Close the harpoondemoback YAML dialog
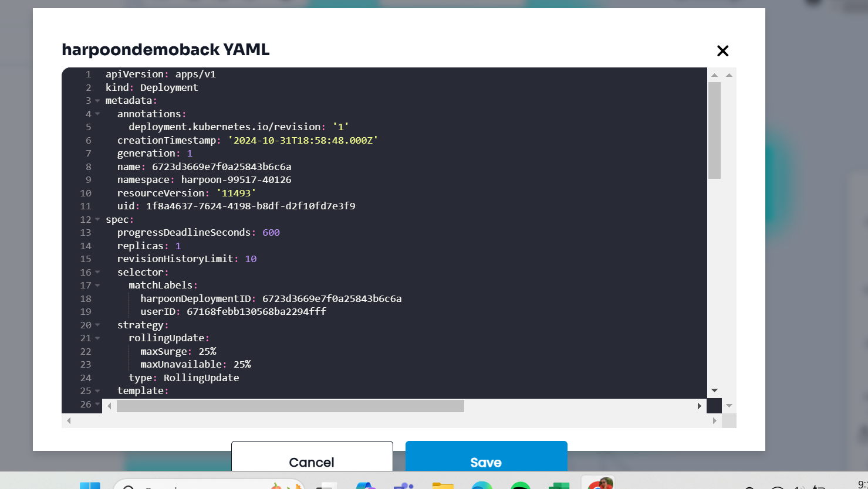Viewport: 868px width, 489px height. [x=722, y=51]
